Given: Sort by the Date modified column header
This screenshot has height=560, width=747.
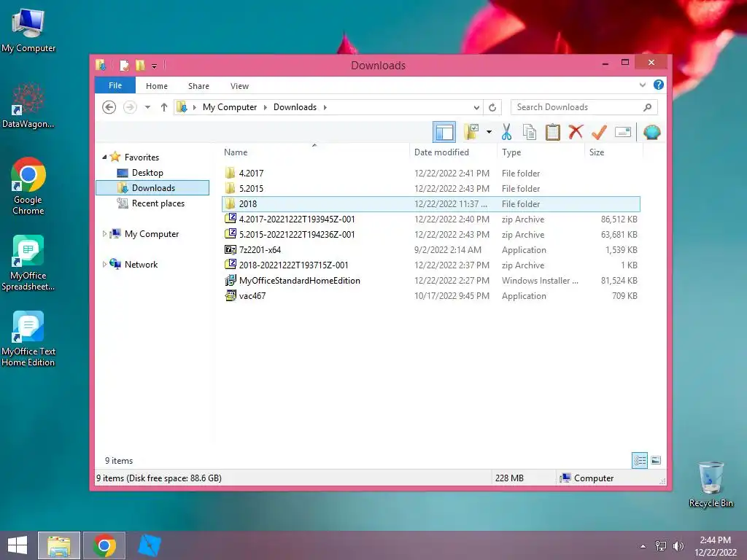Looking at the screenshot, I should (x=452, y=152).
